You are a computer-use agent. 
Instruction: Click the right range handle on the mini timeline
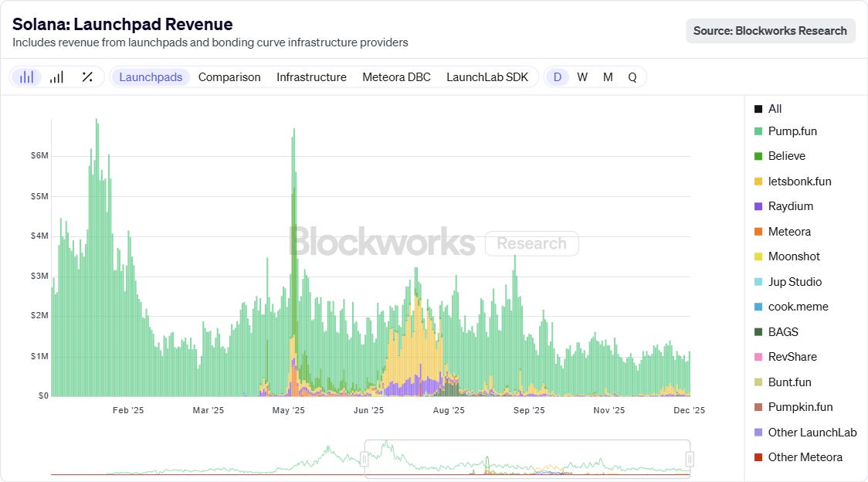point(690,460)
